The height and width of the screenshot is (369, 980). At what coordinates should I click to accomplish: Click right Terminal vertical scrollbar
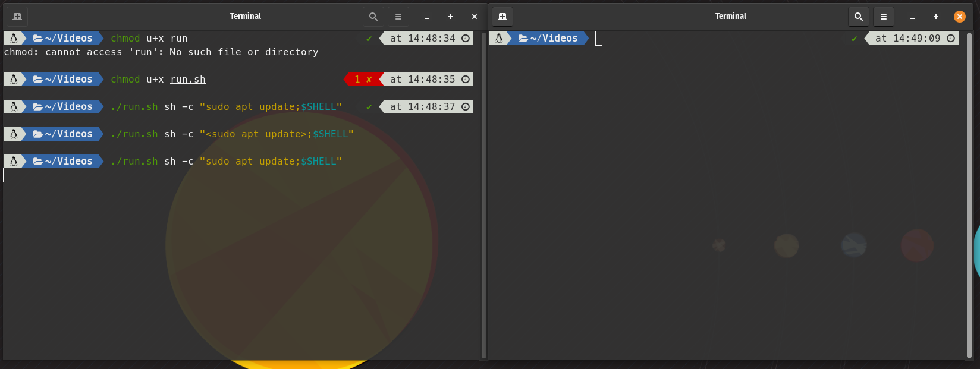tap(969, 195)
